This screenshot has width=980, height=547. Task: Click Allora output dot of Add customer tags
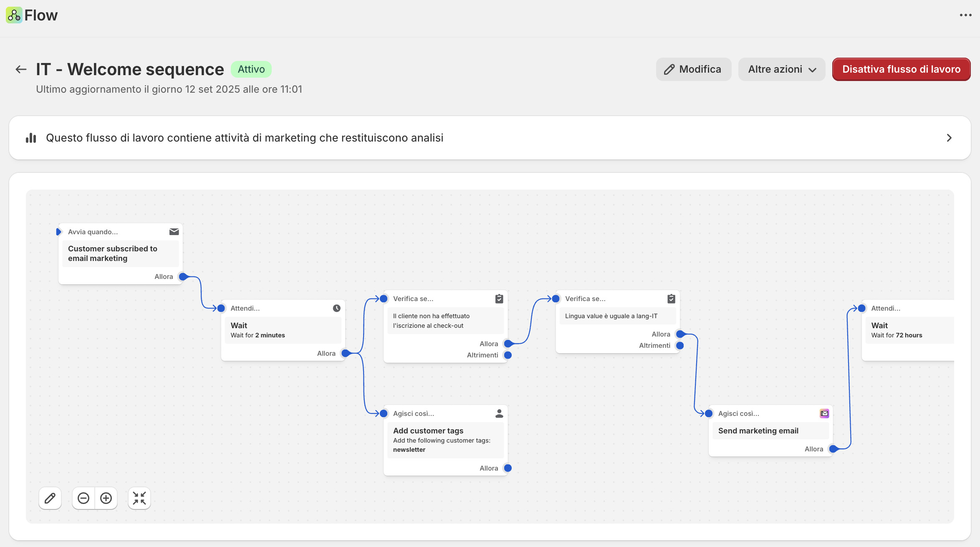(508, 468)
